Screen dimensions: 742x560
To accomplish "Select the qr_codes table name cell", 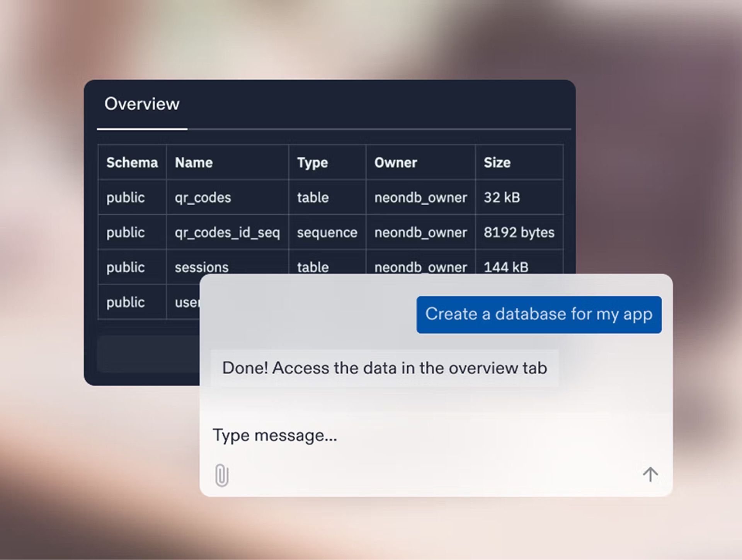I will pos(203,198).
